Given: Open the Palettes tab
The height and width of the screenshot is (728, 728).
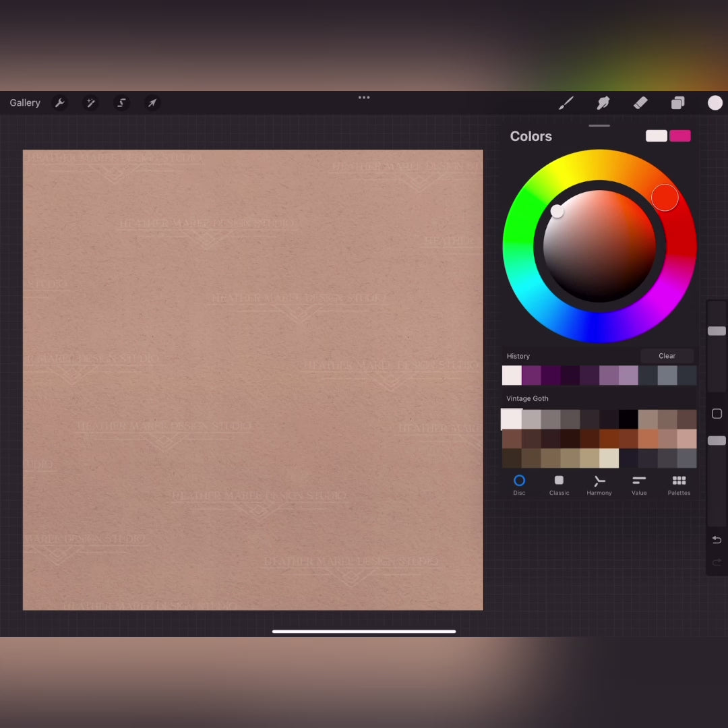Looking at the screenshot, I should coord(679,485).
